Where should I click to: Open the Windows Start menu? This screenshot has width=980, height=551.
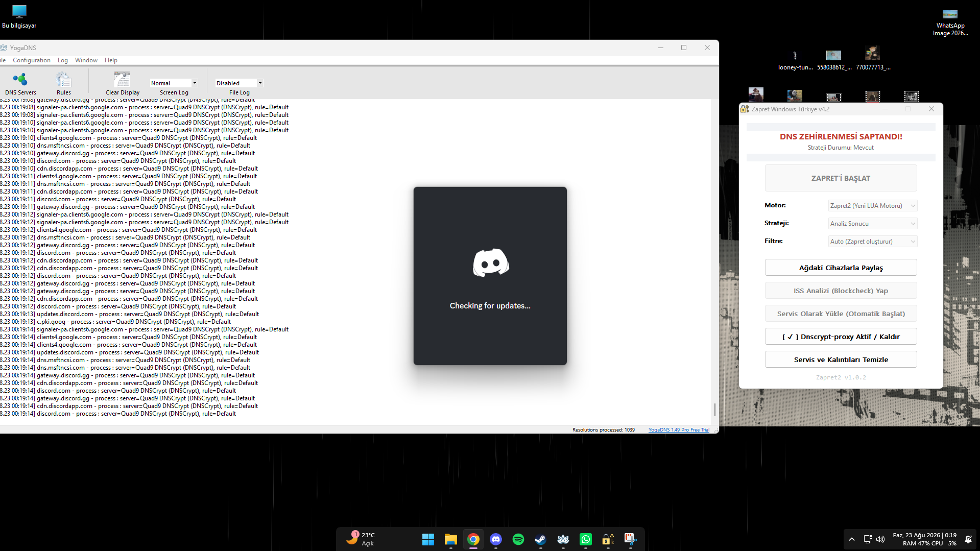coord(428,539)
